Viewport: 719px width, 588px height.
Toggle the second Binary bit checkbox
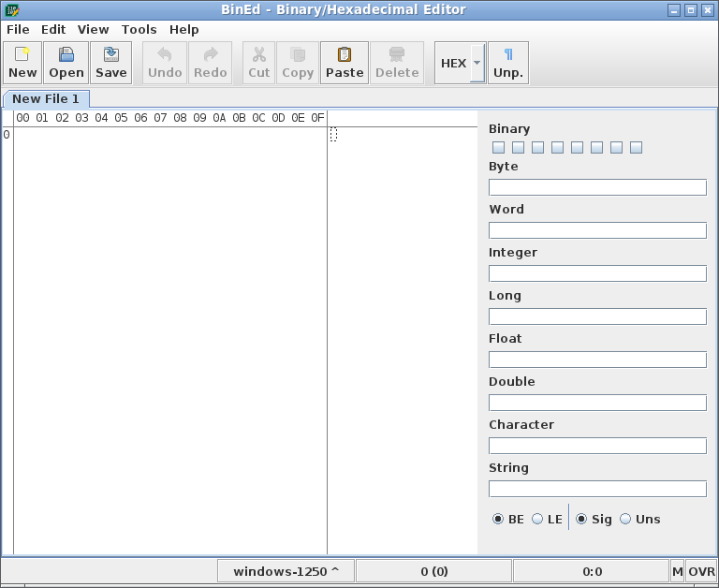[x=518, y=148]
